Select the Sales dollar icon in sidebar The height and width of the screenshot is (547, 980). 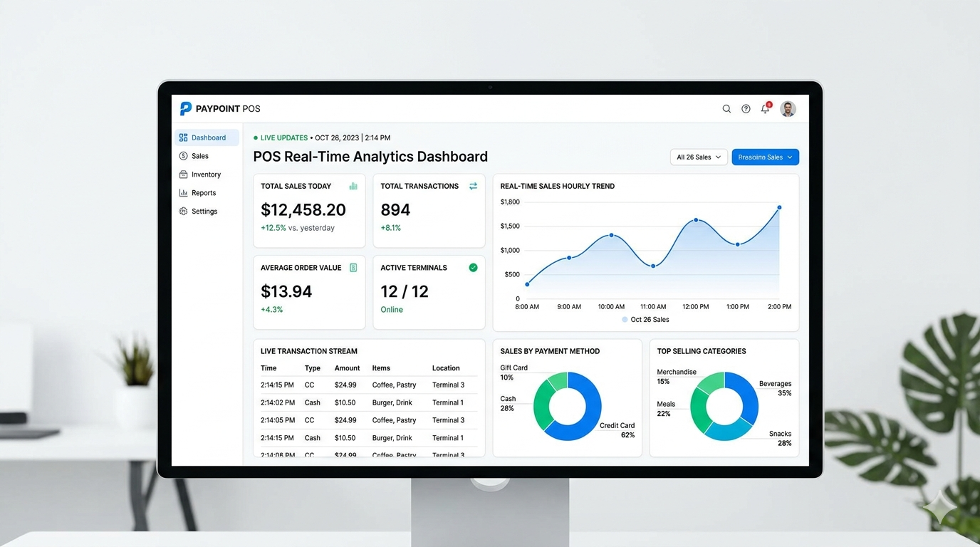(184, 156)
